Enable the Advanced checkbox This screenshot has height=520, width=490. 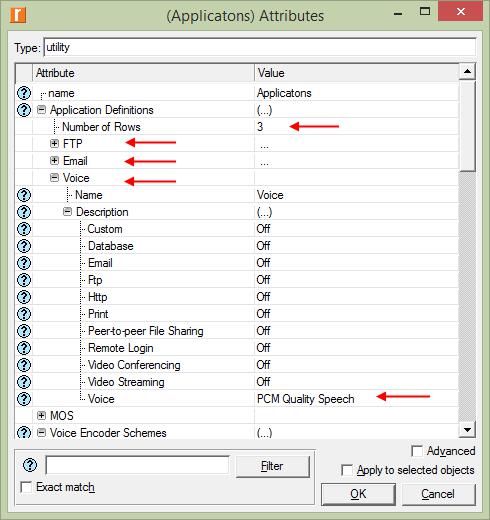pos(417,451)
